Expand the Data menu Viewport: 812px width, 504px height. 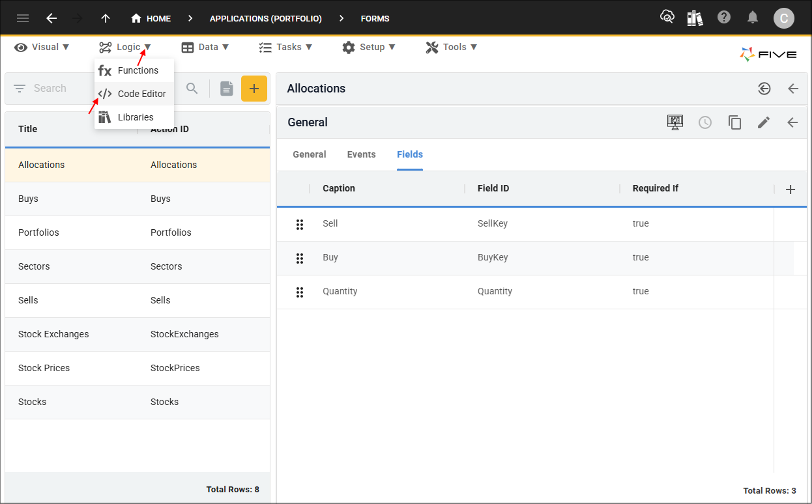(x=205, y=47)
